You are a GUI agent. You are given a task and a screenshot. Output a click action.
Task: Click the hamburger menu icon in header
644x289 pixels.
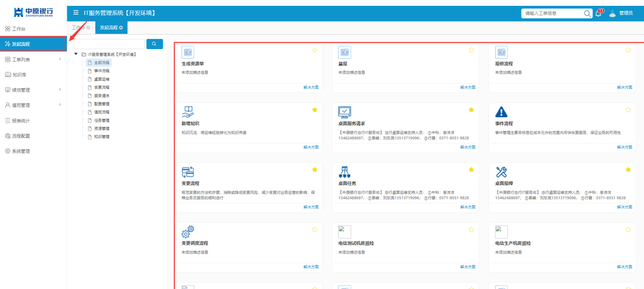tap(76, 13)
